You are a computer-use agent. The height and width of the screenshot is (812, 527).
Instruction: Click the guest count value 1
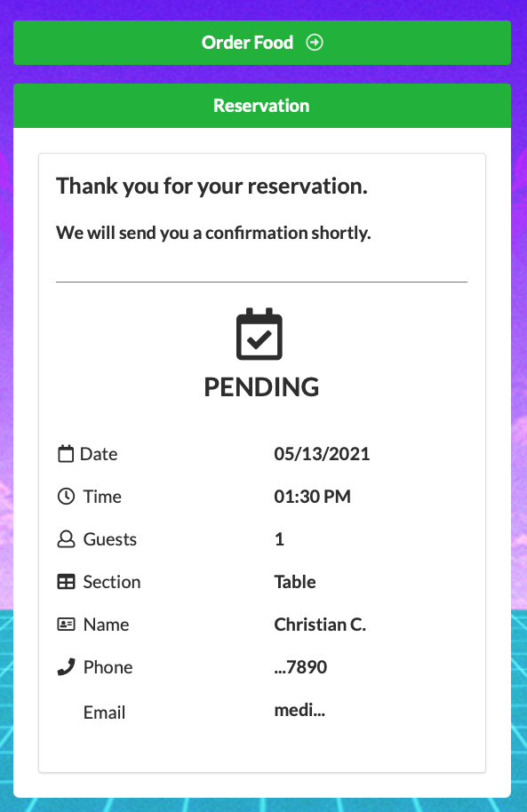tap(279, 539)
